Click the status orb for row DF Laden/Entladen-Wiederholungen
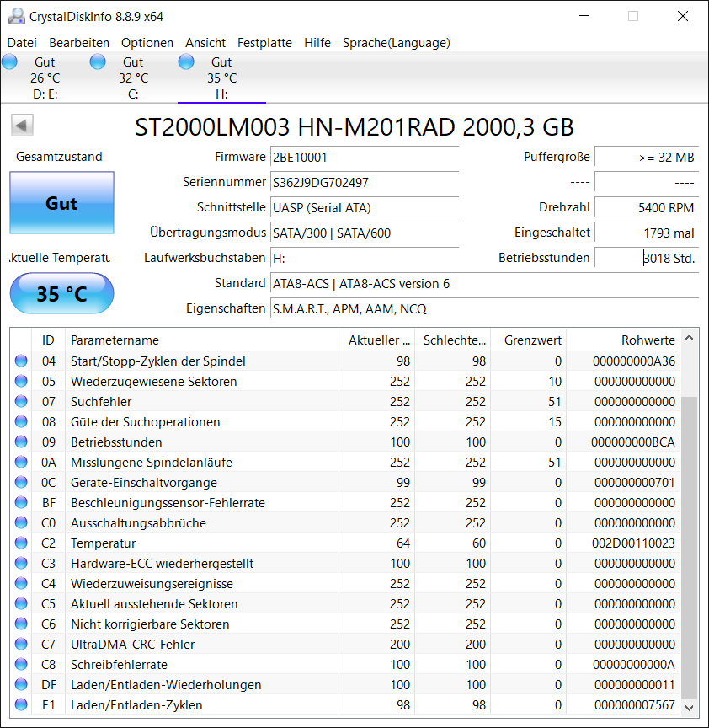 pyautogui.click(x=21, y=684)
